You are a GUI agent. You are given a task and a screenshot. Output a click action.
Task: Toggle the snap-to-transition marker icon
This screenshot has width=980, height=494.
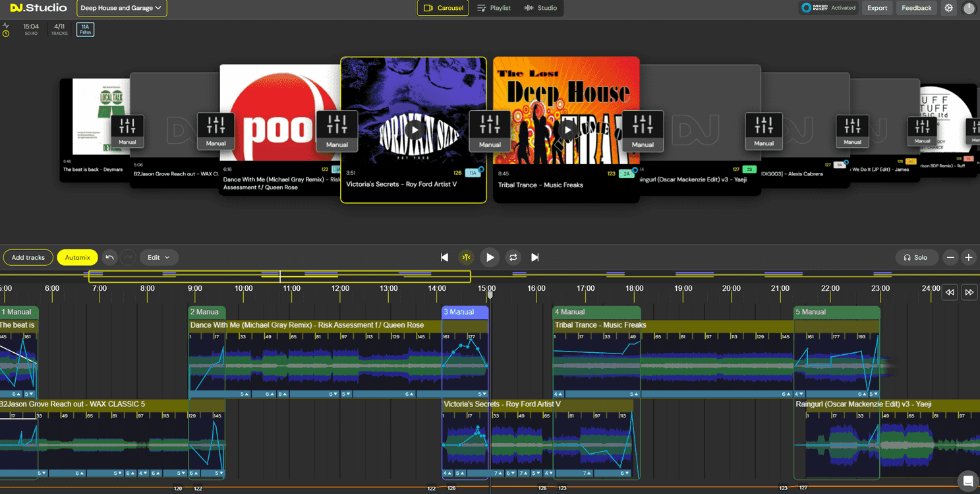point(467,257)
